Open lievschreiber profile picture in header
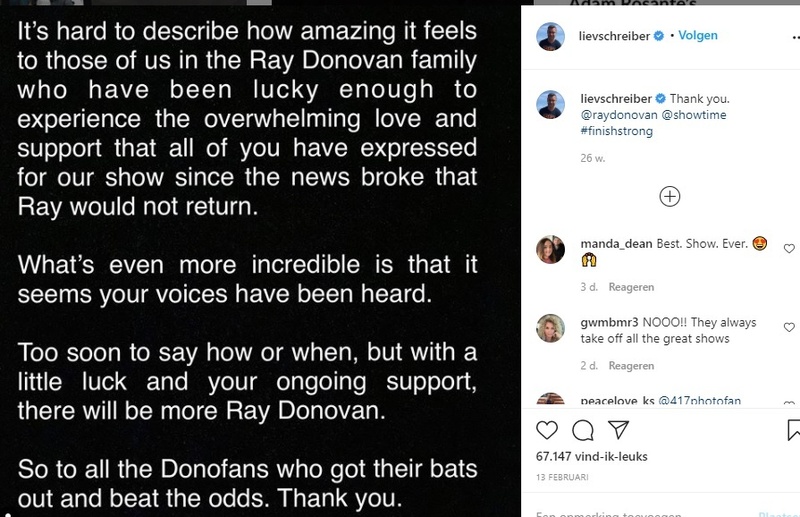Screen dimensions: 800x517 (x=550, y=37)
